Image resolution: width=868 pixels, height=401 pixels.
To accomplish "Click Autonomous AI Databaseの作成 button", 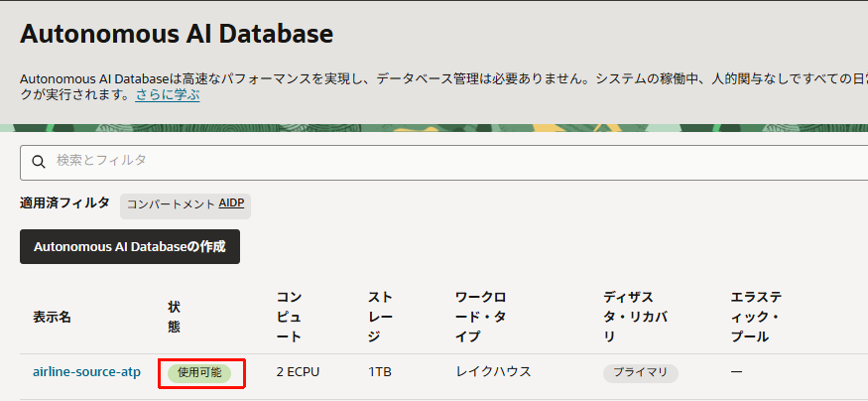I will coord(130,246).
